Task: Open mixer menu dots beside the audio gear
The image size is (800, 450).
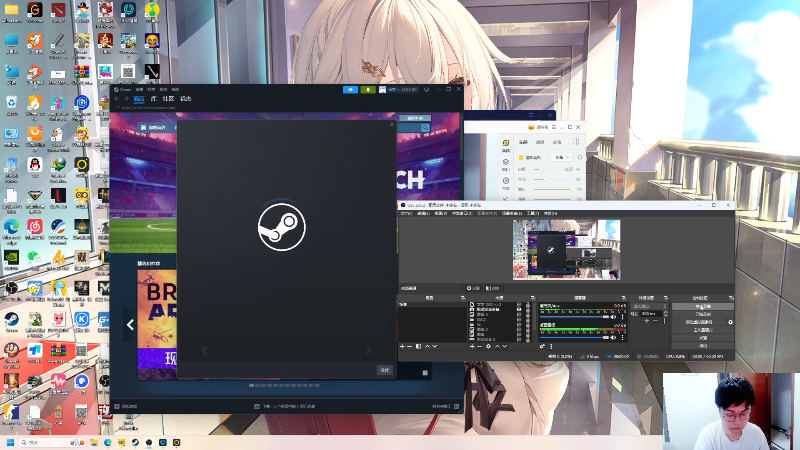Action: tap(551, 346)
